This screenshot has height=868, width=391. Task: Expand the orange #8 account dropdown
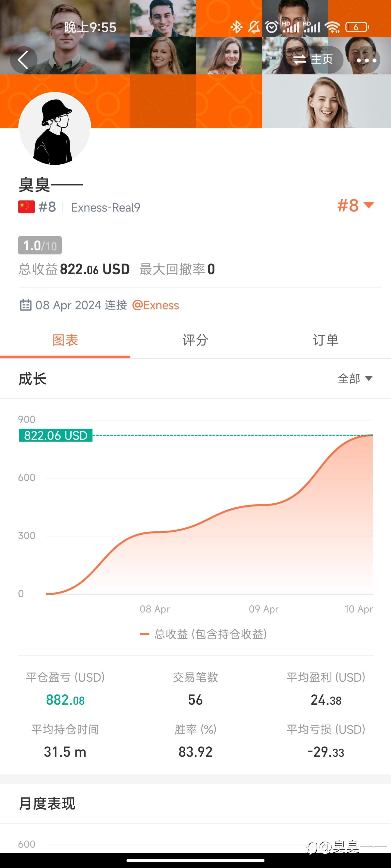pos(355,205)
